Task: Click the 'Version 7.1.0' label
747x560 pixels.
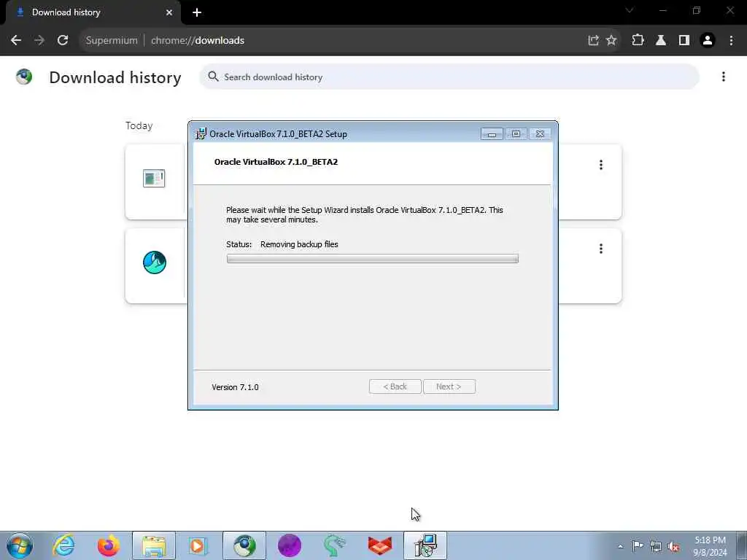Action: pos(236,387)
